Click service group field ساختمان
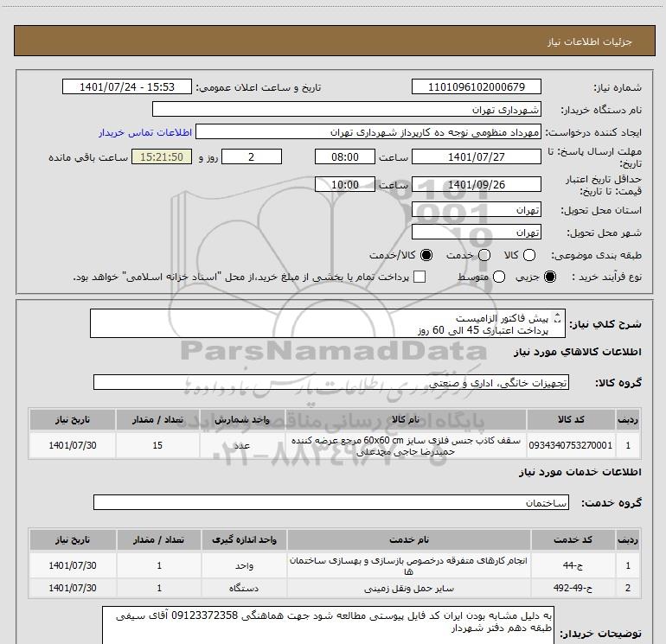The image size is (666, 644). coord(331,502)
